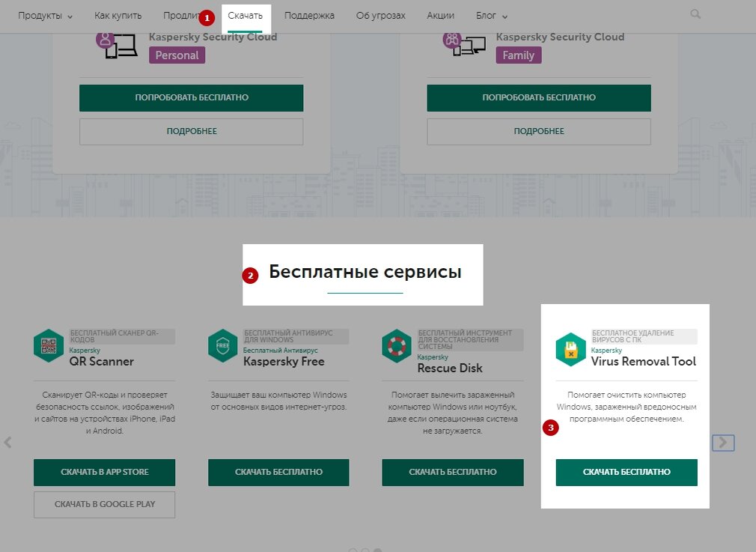This screenshot has width=756, height=552.
Task: Switch to the Скачать tab
Action: coord(246,14)
